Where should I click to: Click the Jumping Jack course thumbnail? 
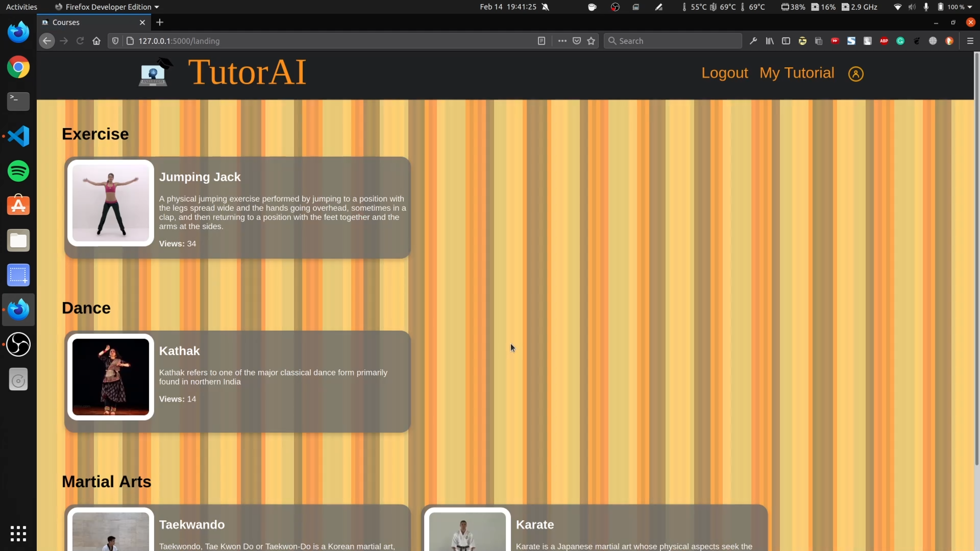(111, 203)
